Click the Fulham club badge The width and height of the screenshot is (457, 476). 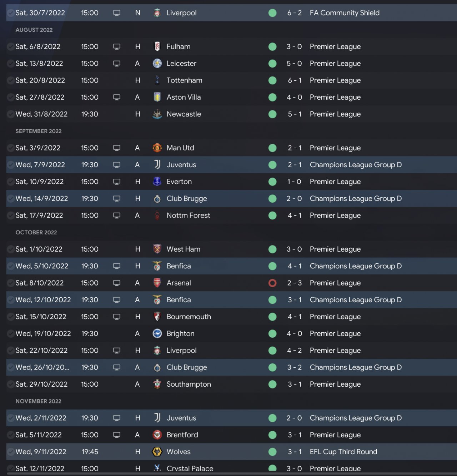(157, 46)
